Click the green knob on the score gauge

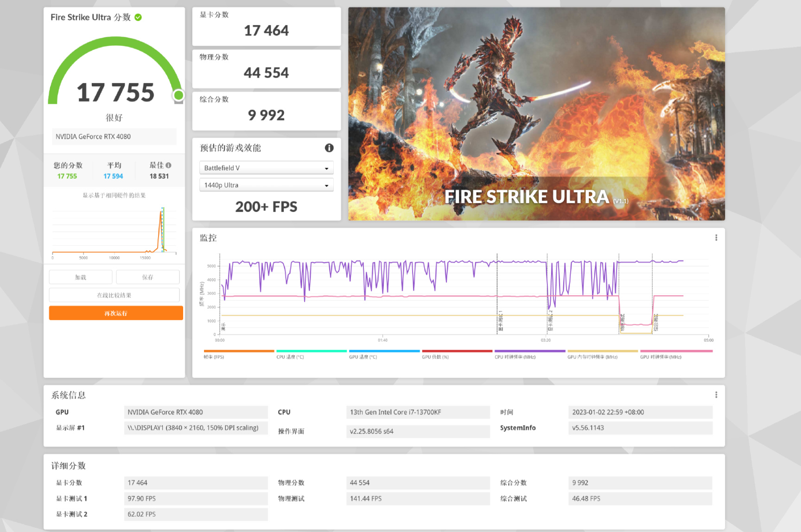pyautogui.click(x=178, y=95)
